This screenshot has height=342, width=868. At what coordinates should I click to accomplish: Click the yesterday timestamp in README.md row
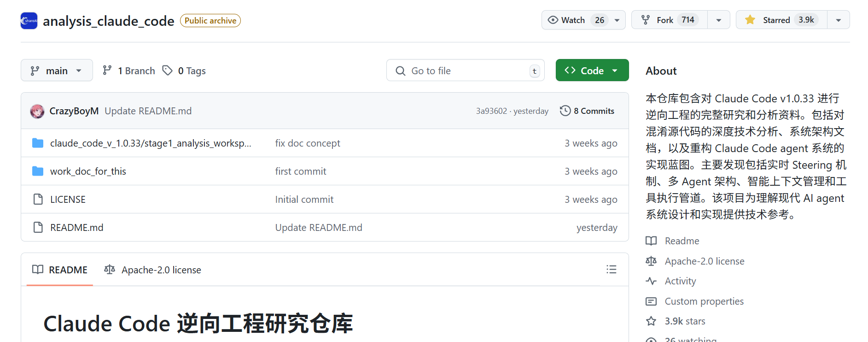pos(597,228)
